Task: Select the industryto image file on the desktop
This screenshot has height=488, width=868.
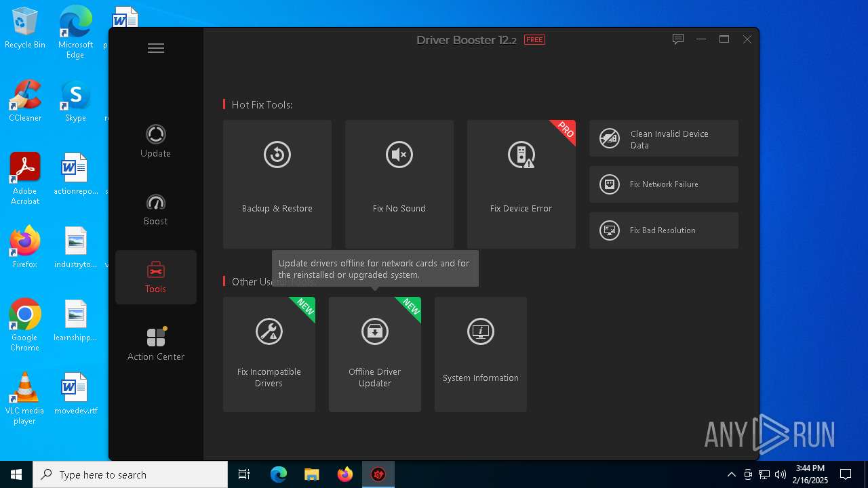Action: 75,247
